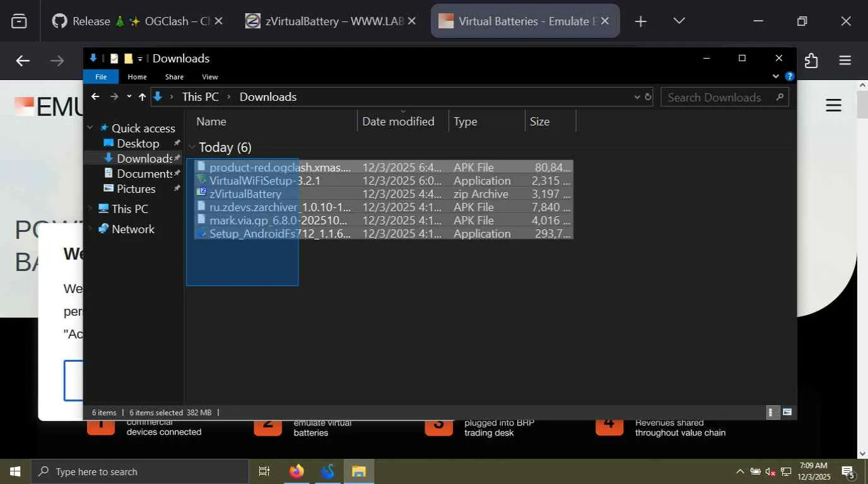Screen dimensions: 868x484
Task: Open the Customize Quick Access Toolbar dropdown
Action: tap(140, 59)
